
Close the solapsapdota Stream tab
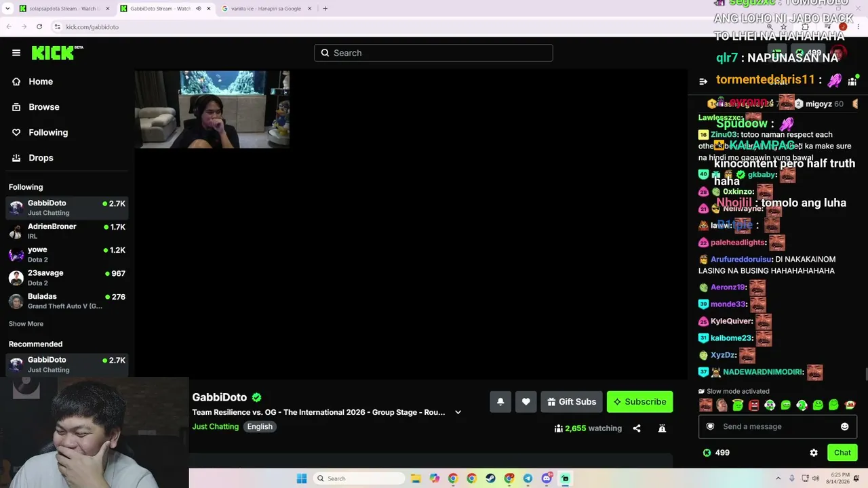(107, 9)
